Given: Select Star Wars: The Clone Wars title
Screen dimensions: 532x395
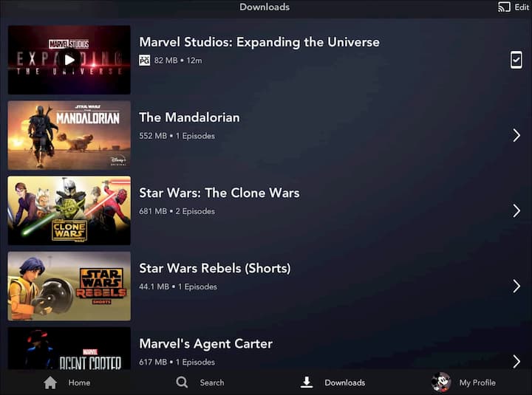Looking at the screenshot, I should pos(219,193).
